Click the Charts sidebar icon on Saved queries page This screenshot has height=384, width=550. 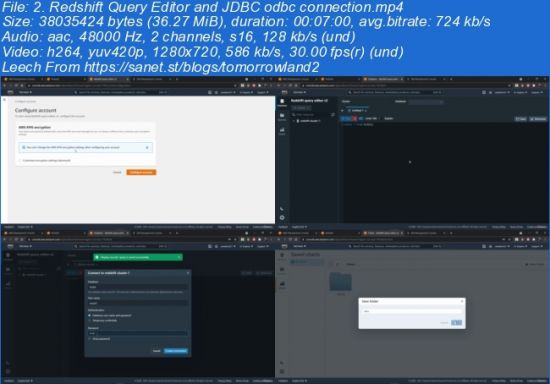coord(282,285)
